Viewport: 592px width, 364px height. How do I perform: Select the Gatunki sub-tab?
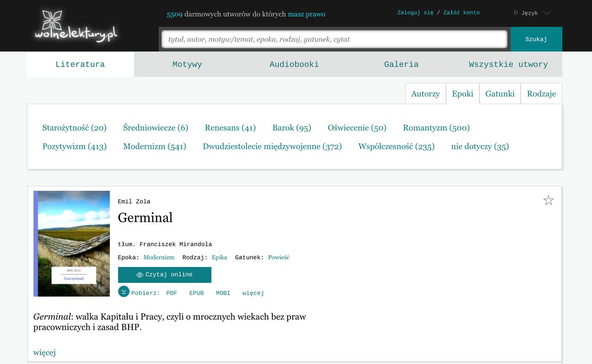point(500,94)
